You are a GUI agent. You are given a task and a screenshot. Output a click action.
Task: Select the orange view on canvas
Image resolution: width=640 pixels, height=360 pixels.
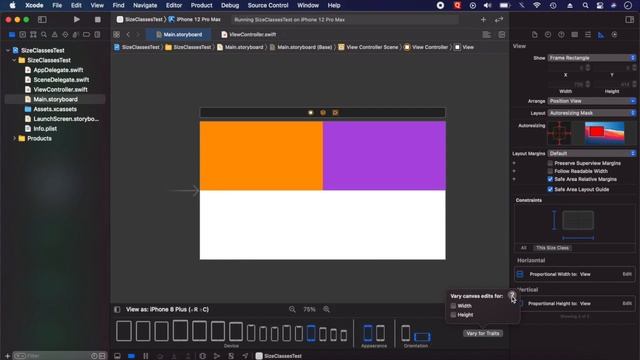[x=261, y=156]
